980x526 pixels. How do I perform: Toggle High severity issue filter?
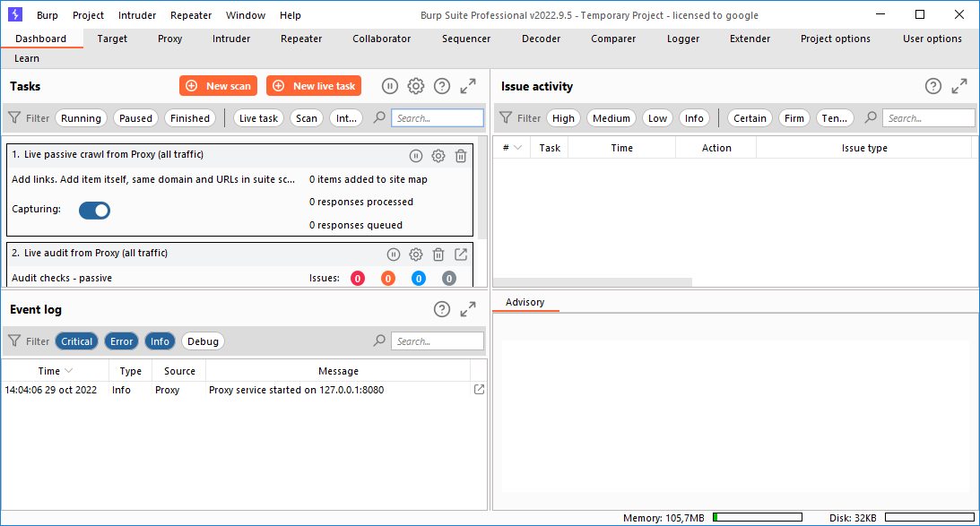pos(563,118)
